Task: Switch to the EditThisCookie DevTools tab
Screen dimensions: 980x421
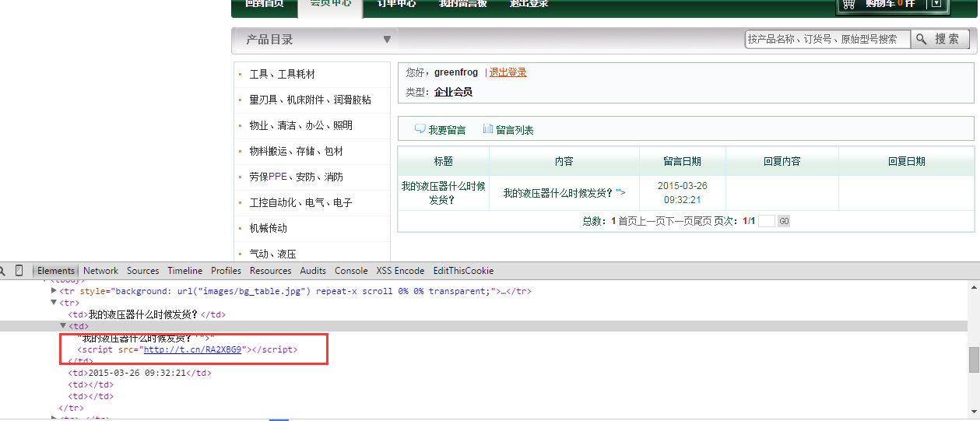Action: coord(463,271)
